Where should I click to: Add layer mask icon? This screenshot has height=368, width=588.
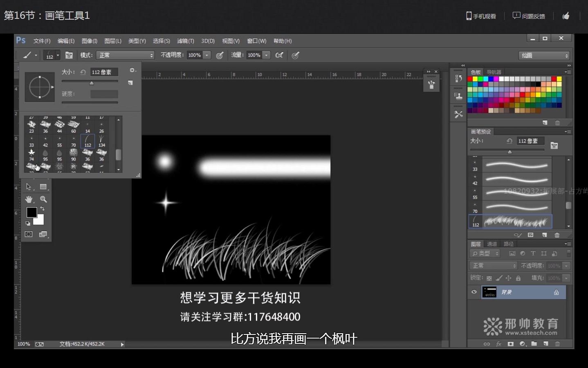[x=510, y=344]
